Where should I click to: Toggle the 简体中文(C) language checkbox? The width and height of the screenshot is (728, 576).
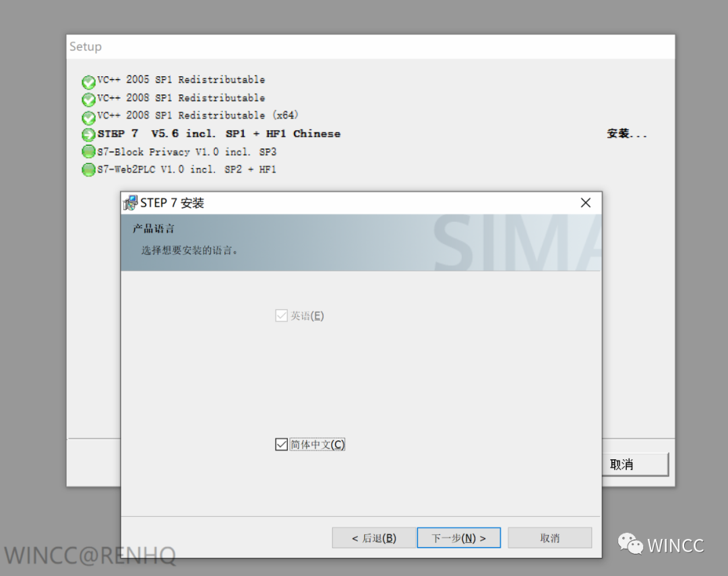pyautogui.click(x=281, y=444)
